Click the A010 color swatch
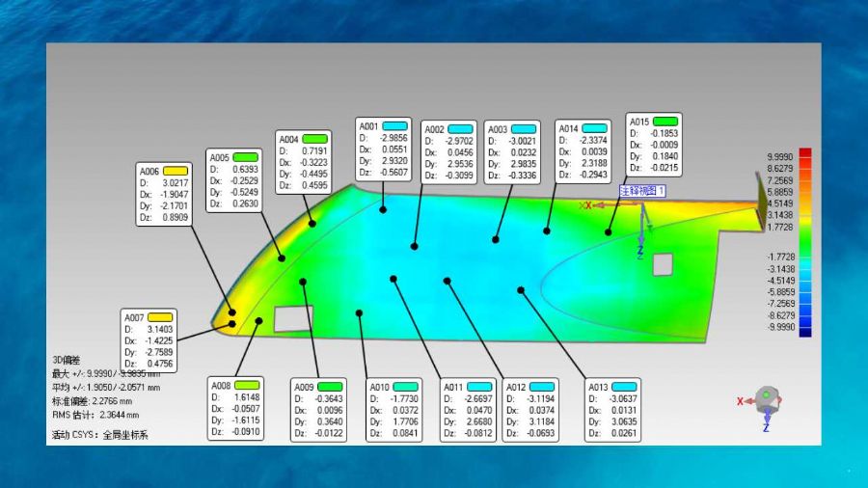Viewport: 868px width, 488px height. click(x=406, y=387)
